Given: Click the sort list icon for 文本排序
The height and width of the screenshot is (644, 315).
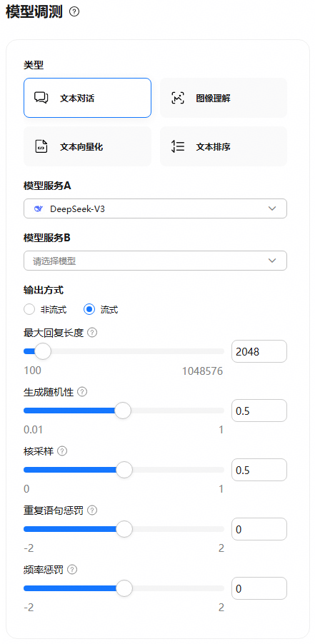Looking at the screenshot, I should pos(177,146).
